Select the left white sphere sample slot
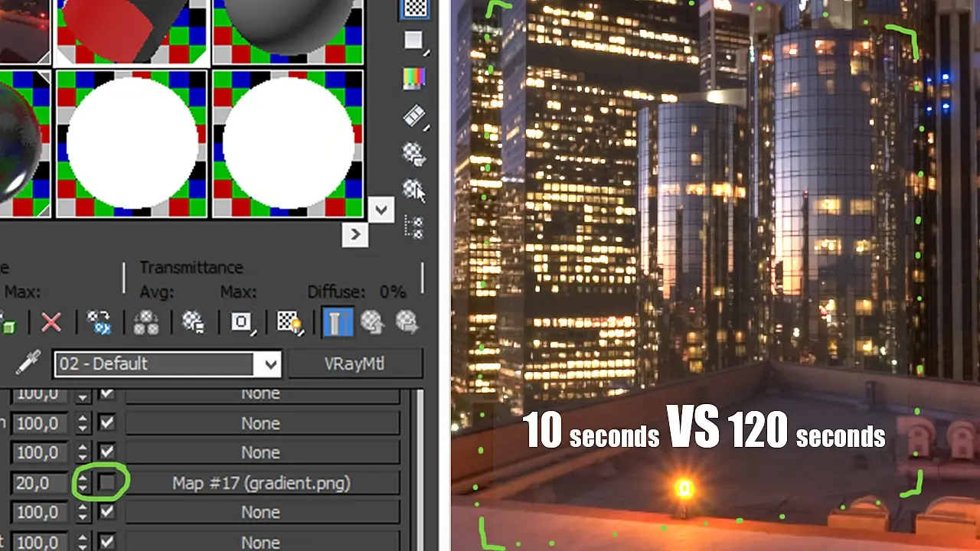 point(132,144)
